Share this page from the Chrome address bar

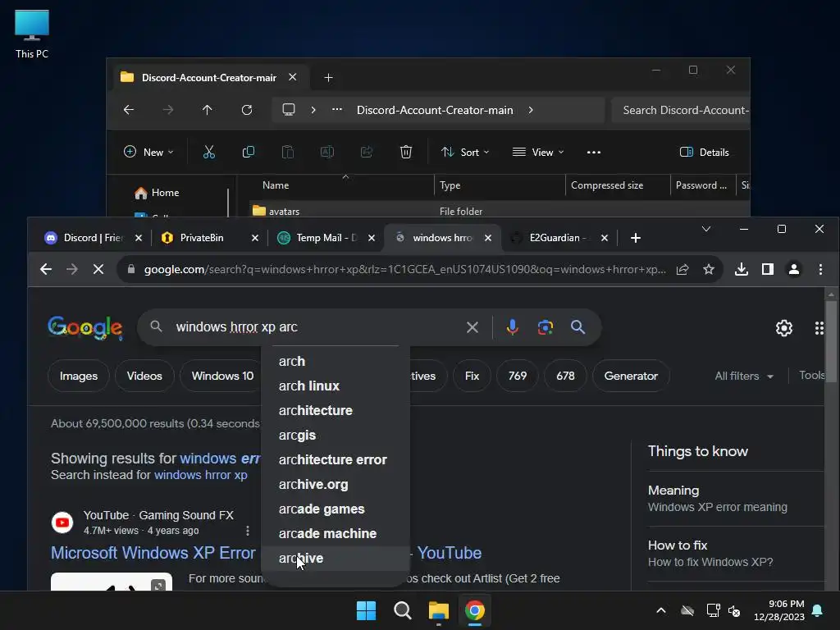coord(682,269)
